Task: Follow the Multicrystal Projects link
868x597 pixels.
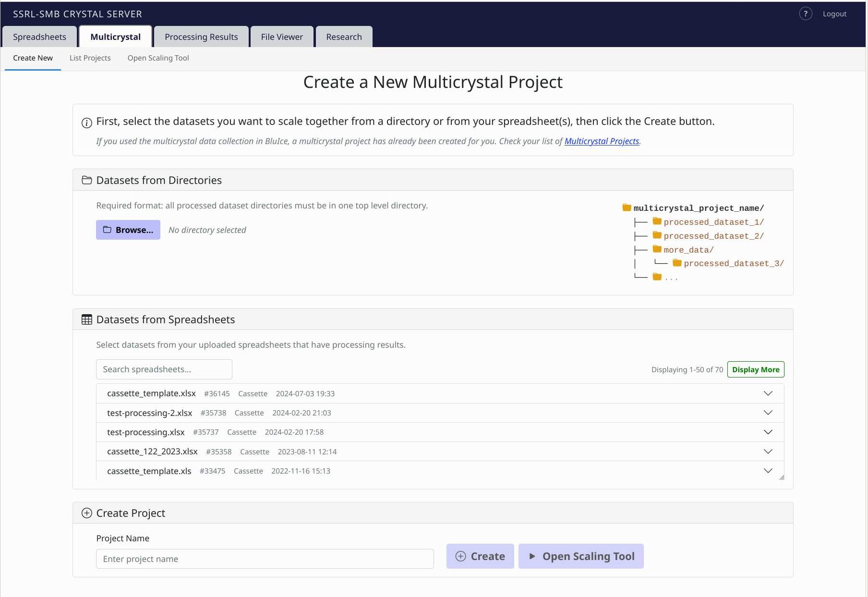Action: [602, 141]
